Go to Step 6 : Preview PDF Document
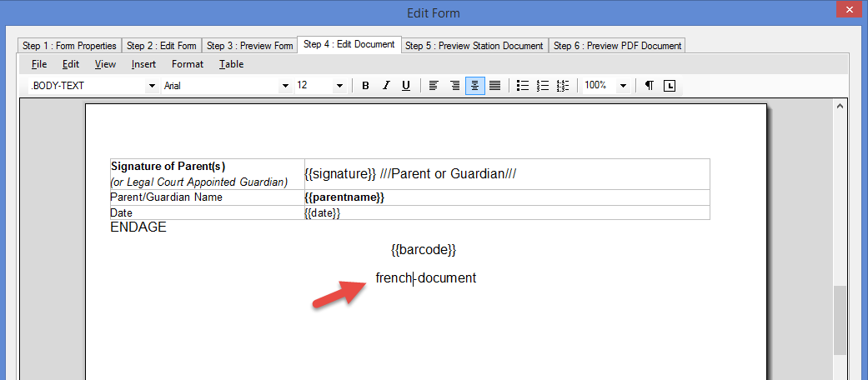Screen dimensions: 868x380 pos(617,46)
